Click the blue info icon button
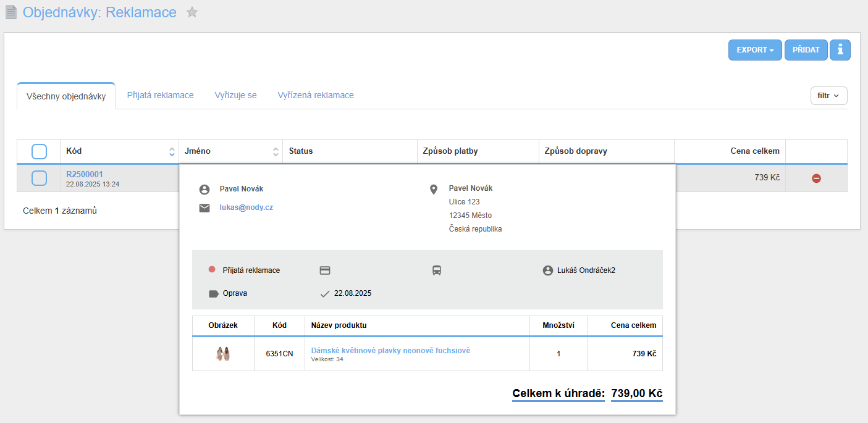The height and width of the screenshot is (423, 868). [840, 50]
